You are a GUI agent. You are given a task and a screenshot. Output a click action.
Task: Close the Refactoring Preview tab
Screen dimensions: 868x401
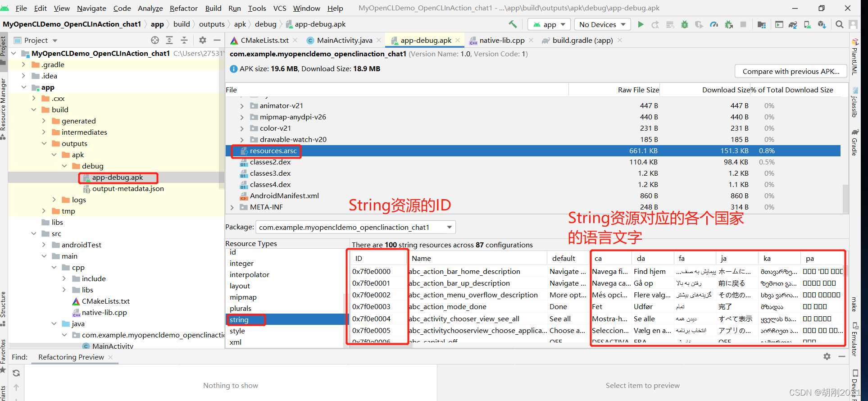point(110,357)
